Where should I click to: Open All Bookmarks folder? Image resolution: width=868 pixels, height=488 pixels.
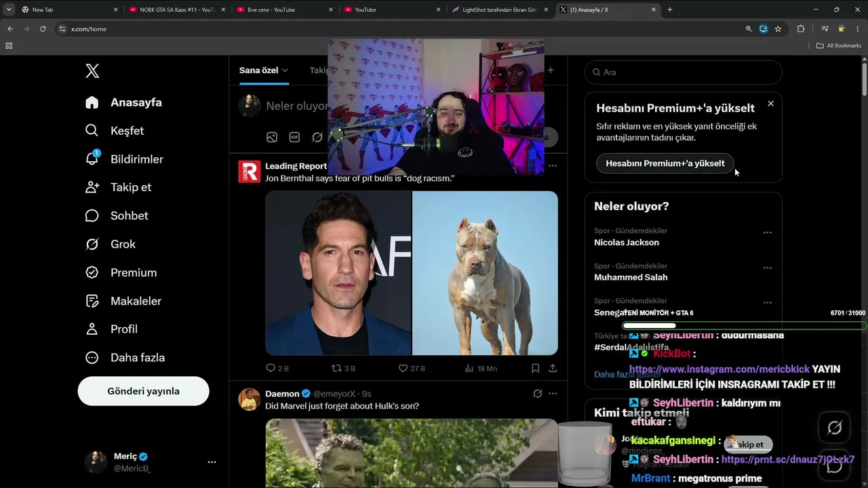tap(838, 45)
